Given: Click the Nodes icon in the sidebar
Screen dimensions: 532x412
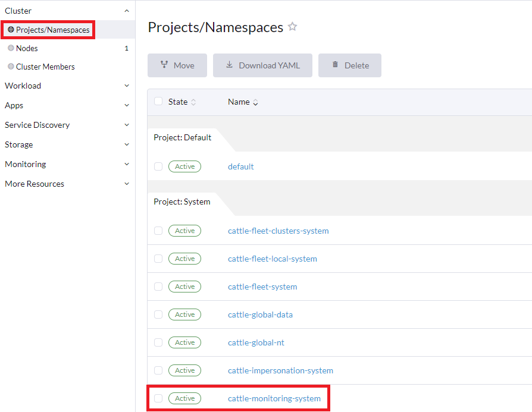Looking at the screenshot, I should (11, 48).
